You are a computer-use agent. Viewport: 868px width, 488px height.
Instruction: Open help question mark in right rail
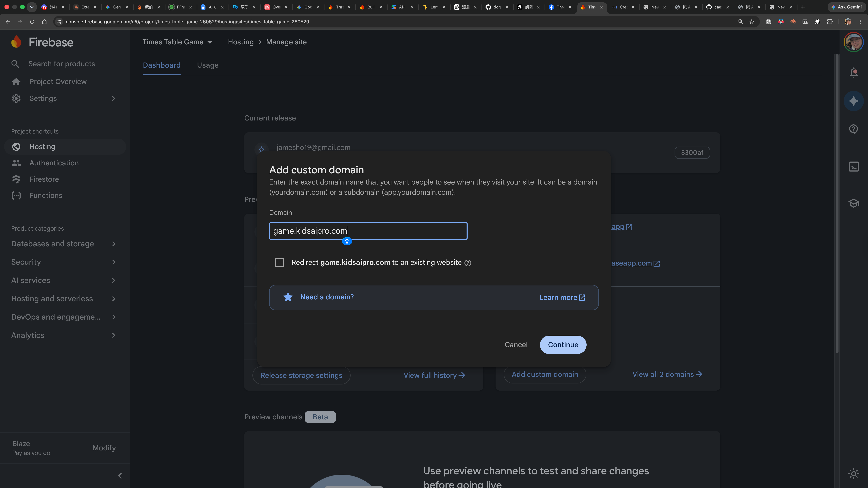coord(854,129)
